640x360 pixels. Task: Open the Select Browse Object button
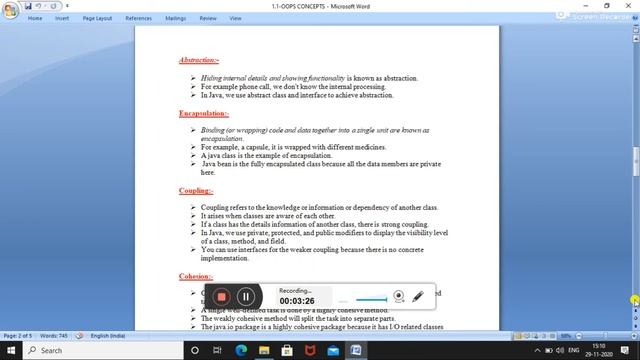(636, 318)
